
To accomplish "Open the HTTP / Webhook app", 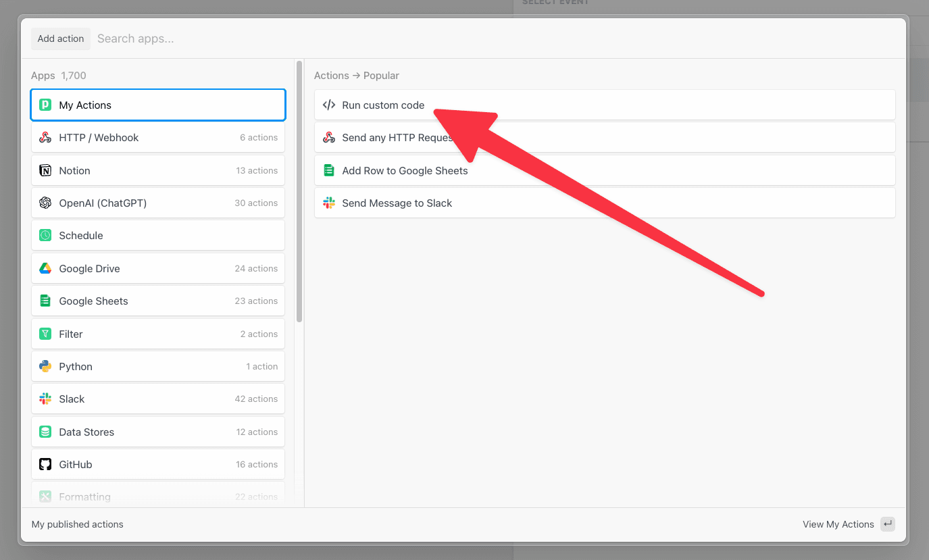I will pos(158,137).
